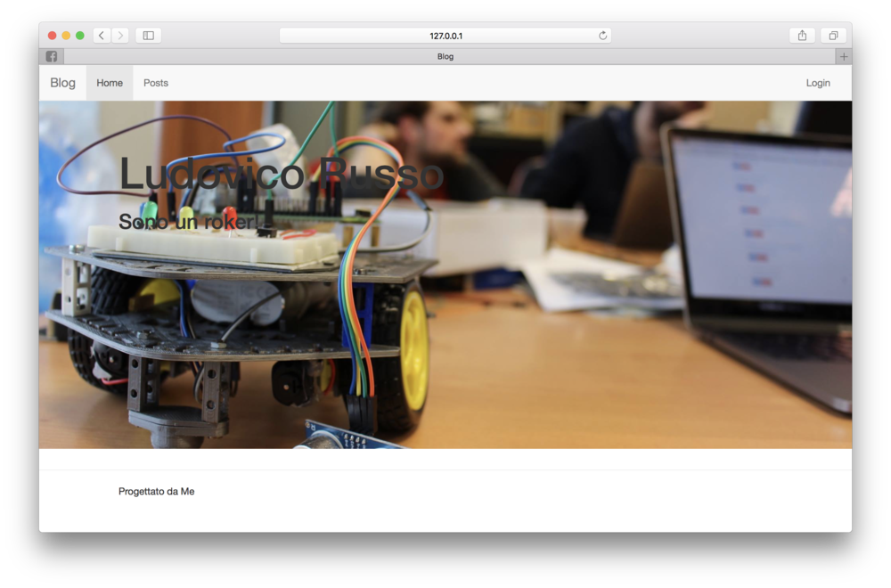The image size is (891, 588).
Task: Select the Blog browser tab
Action: 445,56
